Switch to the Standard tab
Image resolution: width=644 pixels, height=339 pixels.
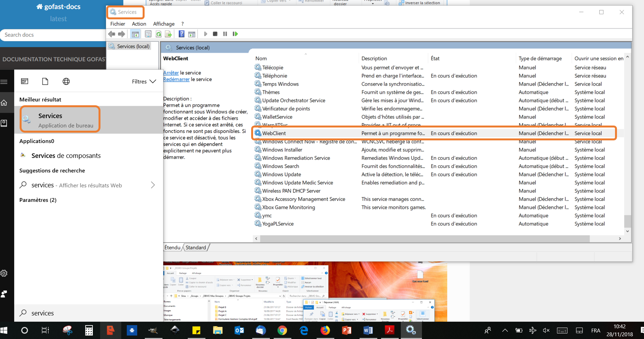pos(196,248)
